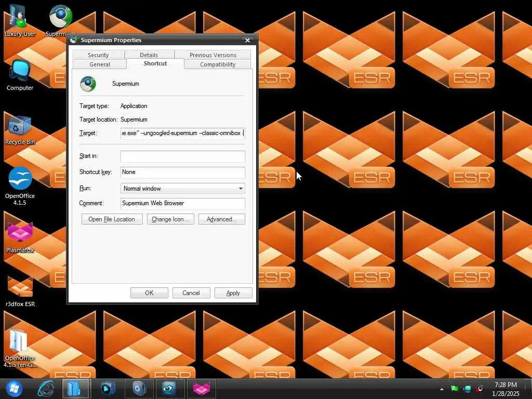
Task: Click the Supermium icon inside Shortcut tab
Action: tap(88, 84)
